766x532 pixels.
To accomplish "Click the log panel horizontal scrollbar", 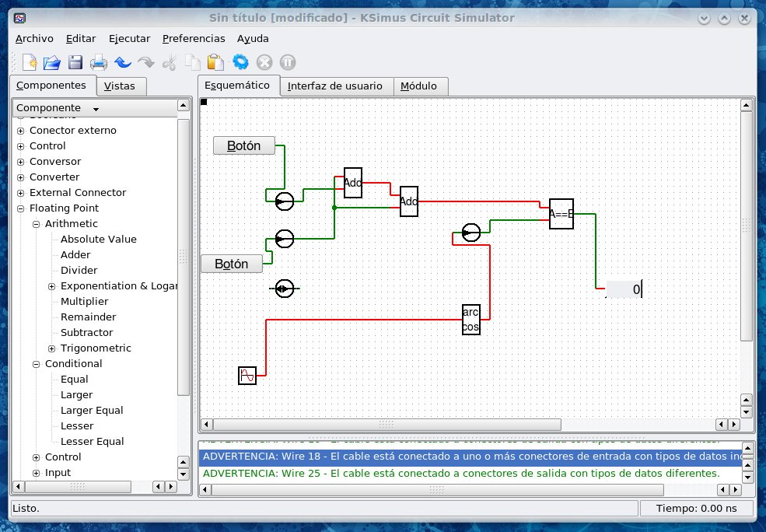I will [437, 489].
